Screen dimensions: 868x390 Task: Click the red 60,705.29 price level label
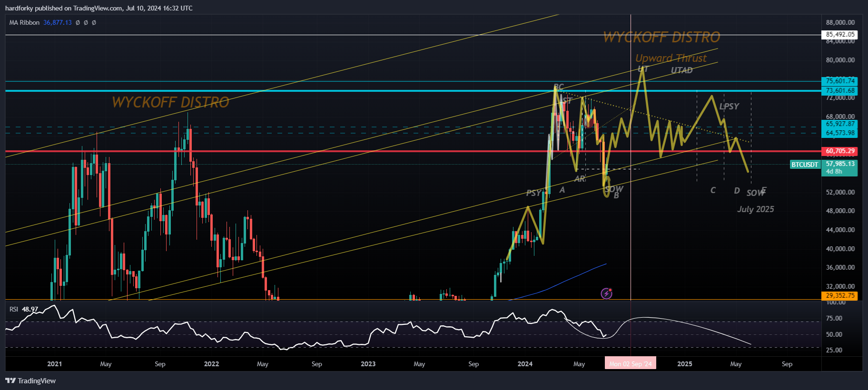(x=840, y=151)
